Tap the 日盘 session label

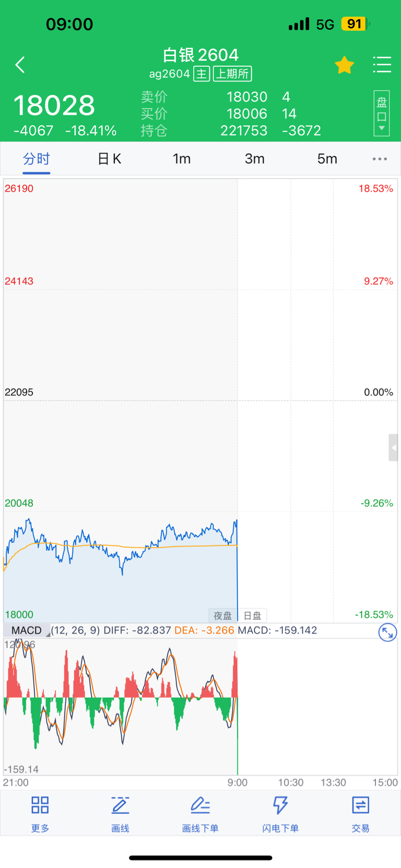[253, 616]
